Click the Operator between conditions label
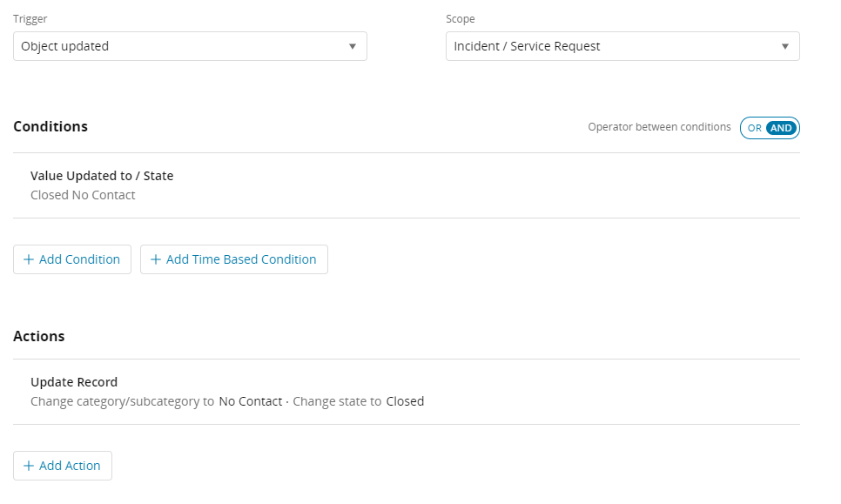The height and width of the screenshot is (504, 841). 659,127
